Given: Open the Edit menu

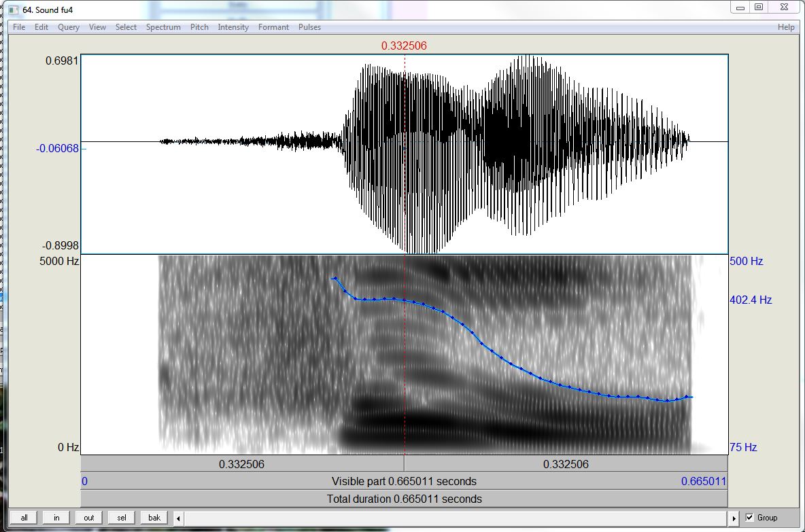Looking at the screenshot, I should click(41, 27).
